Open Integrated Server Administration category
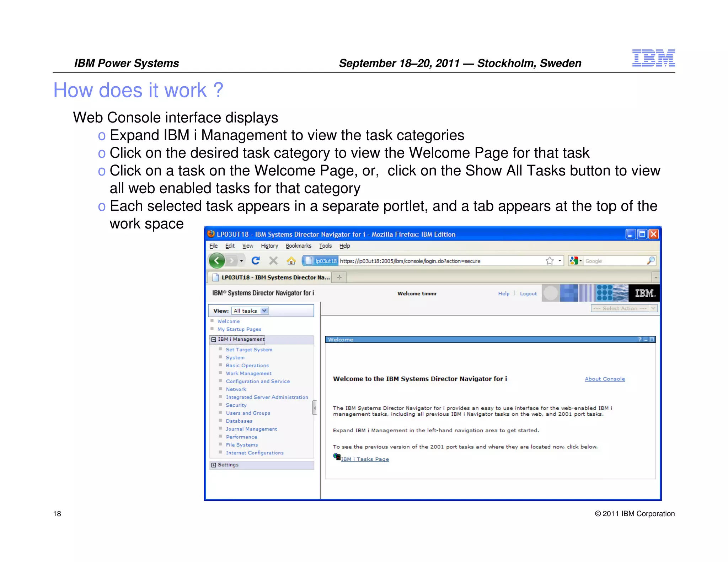This screenshot has width=728, height=562. 267,397
